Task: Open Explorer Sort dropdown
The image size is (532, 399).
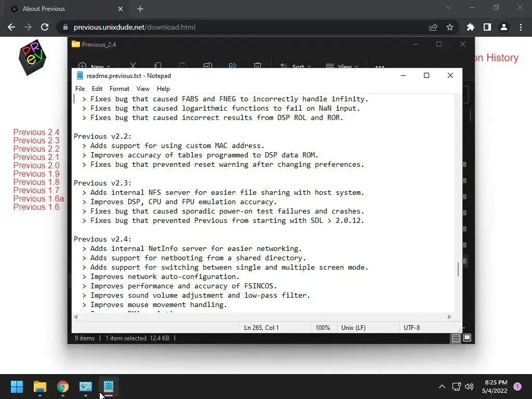Action: [295, 65]
